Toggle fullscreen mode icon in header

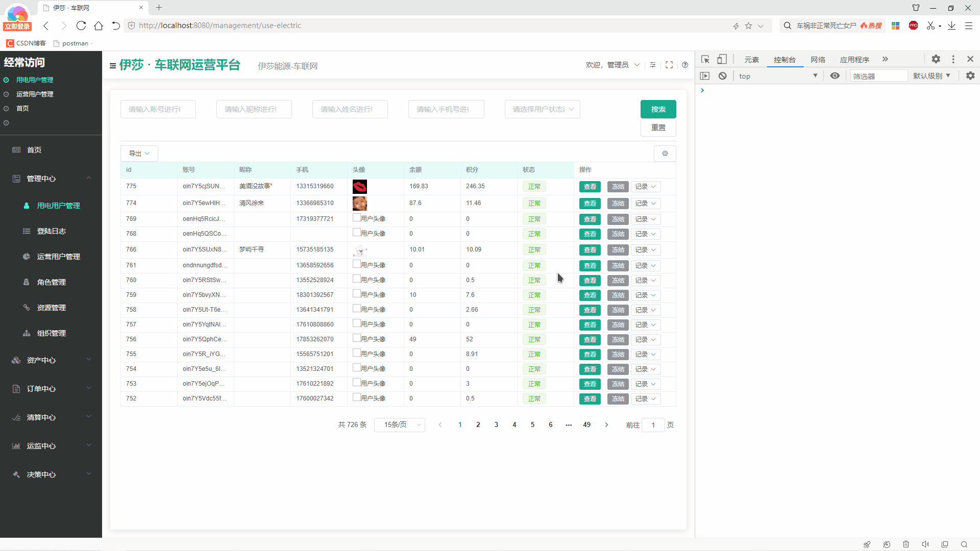[x=669, y=65]
